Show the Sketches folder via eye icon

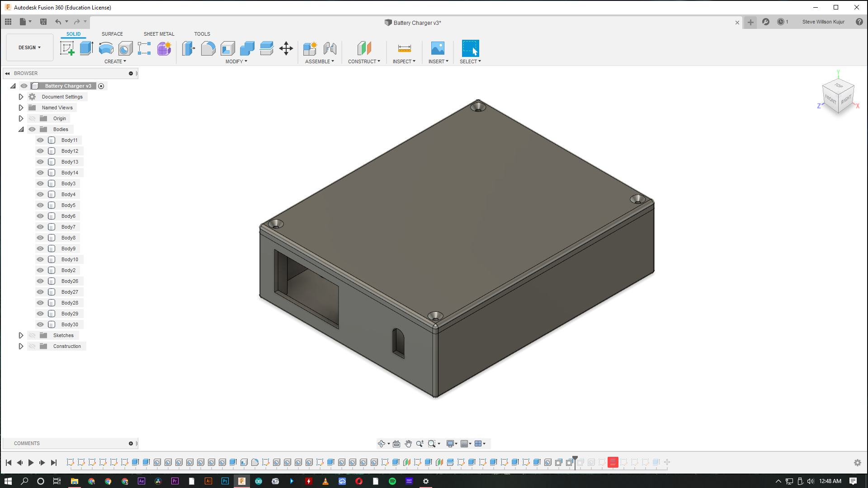click(32, 335)
